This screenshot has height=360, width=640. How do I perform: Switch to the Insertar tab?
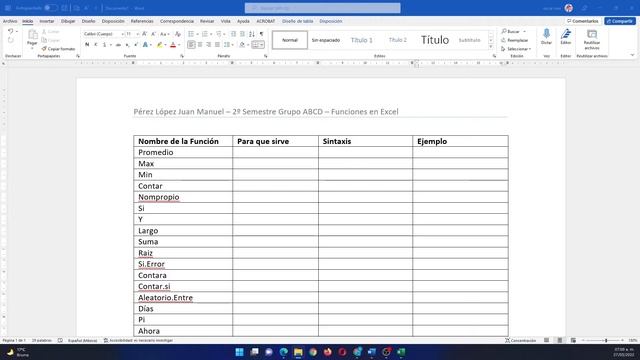pos(47,21)
